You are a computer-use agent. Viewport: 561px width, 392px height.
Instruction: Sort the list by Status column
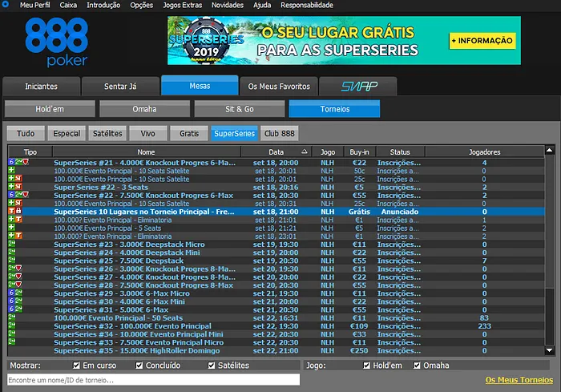pyautogui.click(x=400, y=152)
